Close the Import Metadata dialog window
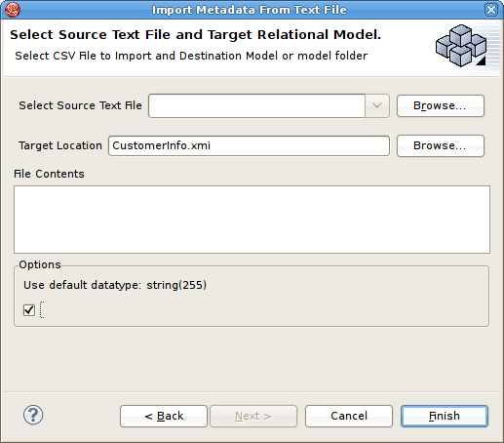This screenshot has width=504, height=443. (490, 10)
